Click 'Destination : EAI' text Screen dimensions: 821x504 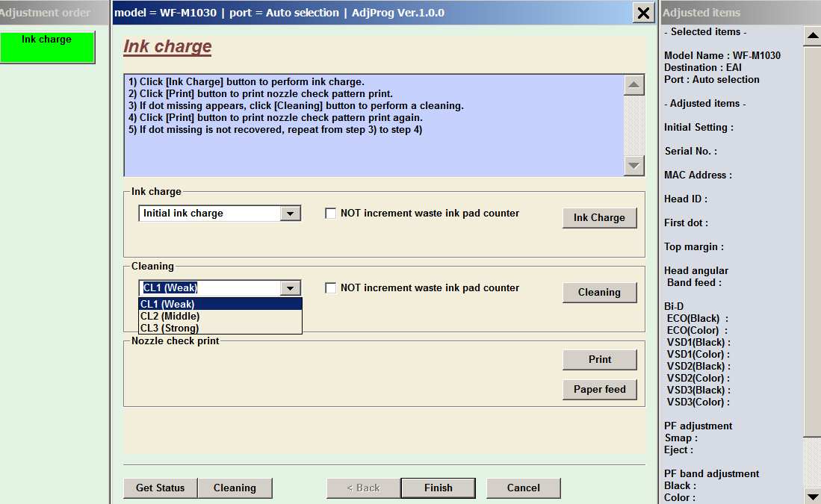[x=703, y=67]
